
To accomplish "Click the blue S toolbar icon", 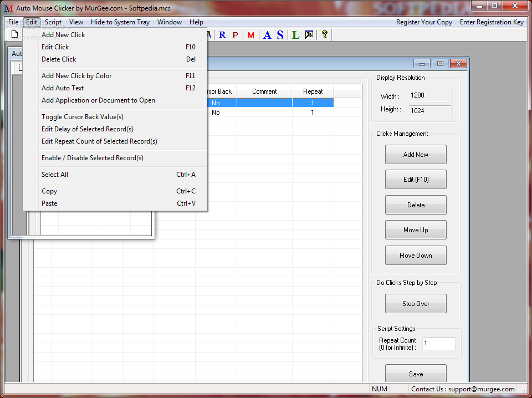I will (280, 34).
